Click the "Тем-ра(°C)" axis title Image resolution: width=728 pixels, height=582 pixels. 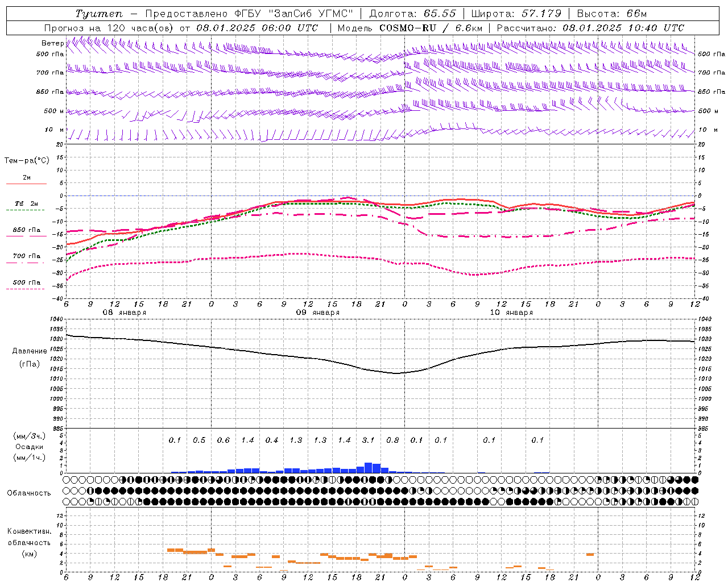27,161
